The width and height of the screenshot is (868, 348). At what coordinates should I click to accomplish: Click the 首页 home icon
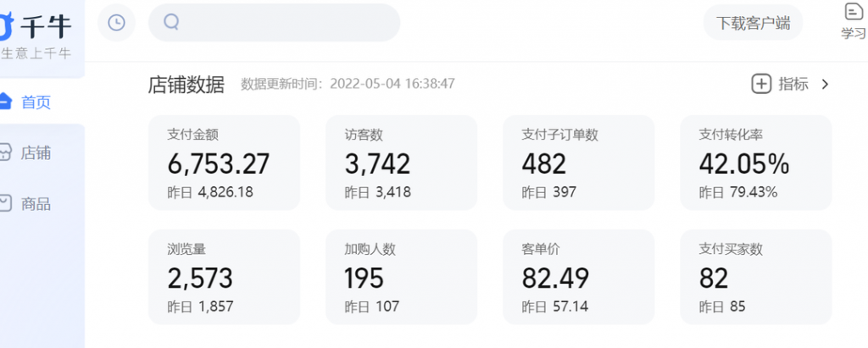tap(4, 102)
